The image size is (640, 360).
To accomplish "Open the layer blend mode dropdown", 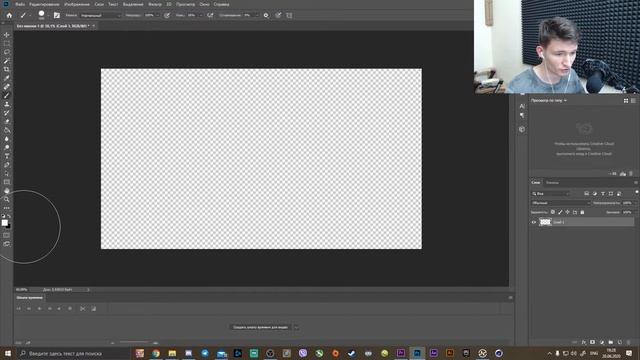I will tap(561, 203).
